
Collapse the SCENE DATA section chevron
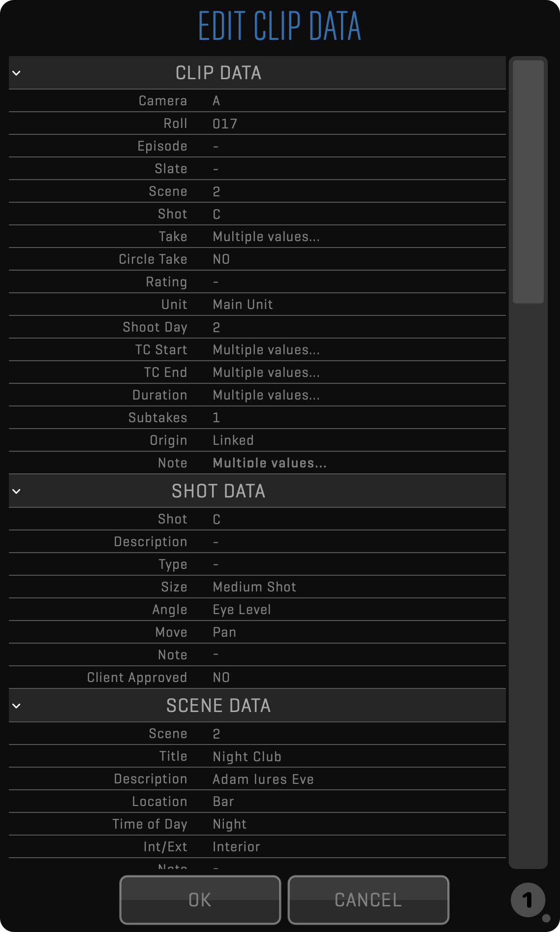(x=16, y=706)
